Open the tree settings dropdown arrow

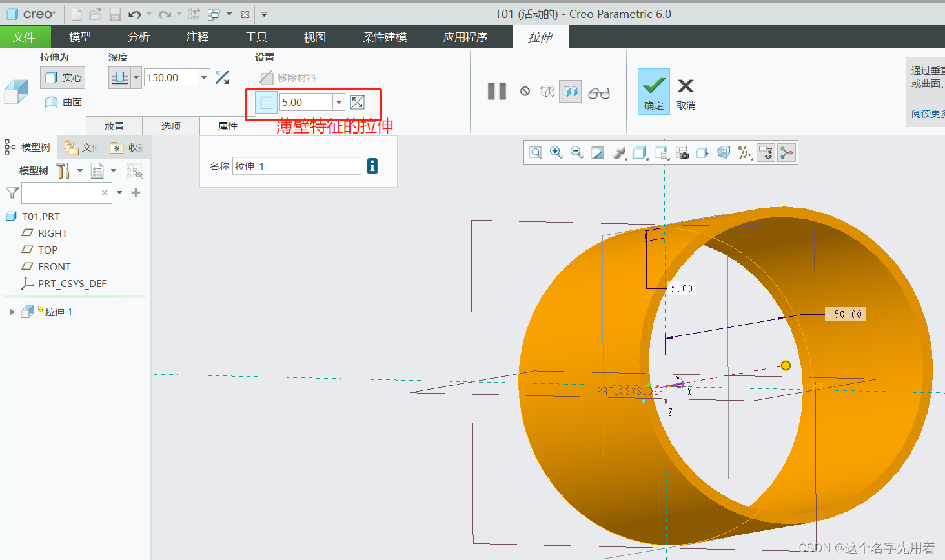(x=80, y=171)
